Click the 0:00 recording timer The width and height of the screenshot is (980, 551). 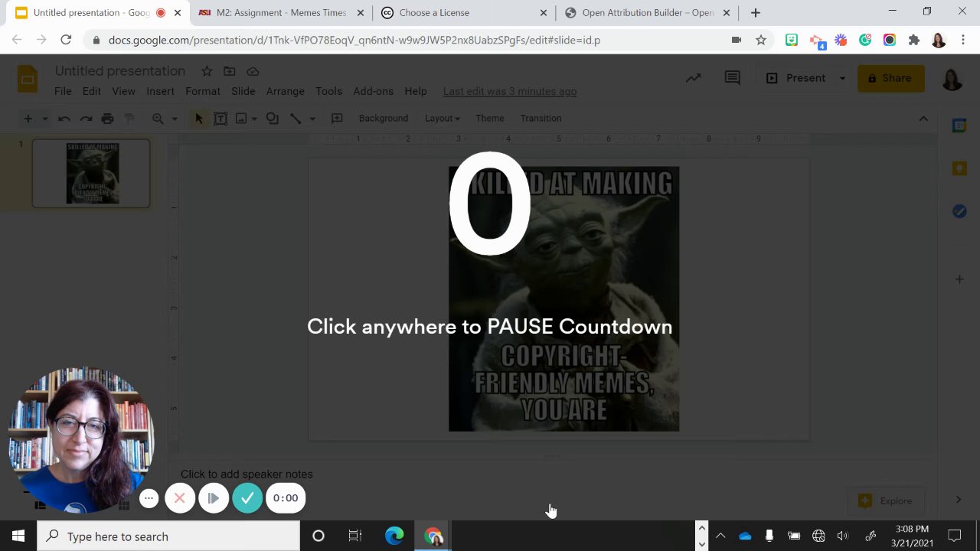[x=286, y=498]
